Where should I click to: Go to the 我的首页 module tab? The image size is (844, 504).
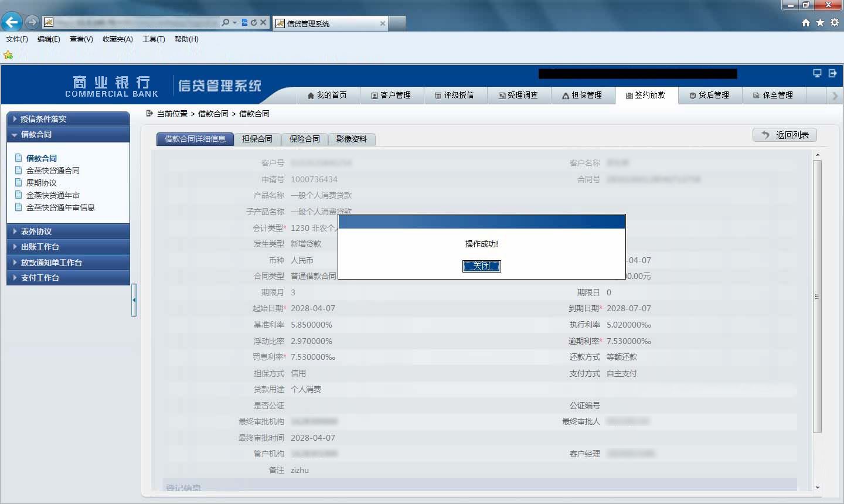pyautogui.click(x=328, y=96)
